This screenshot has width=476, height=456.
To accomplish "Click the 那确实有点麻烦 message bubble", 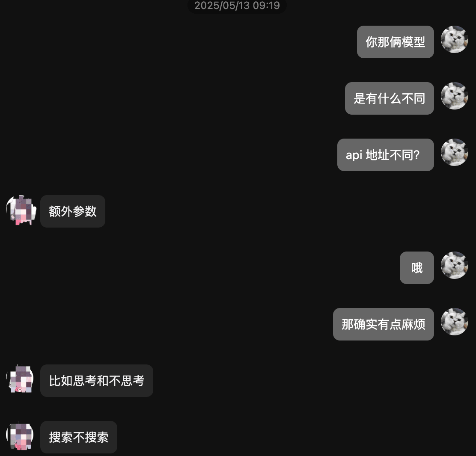I will (384, 324).
